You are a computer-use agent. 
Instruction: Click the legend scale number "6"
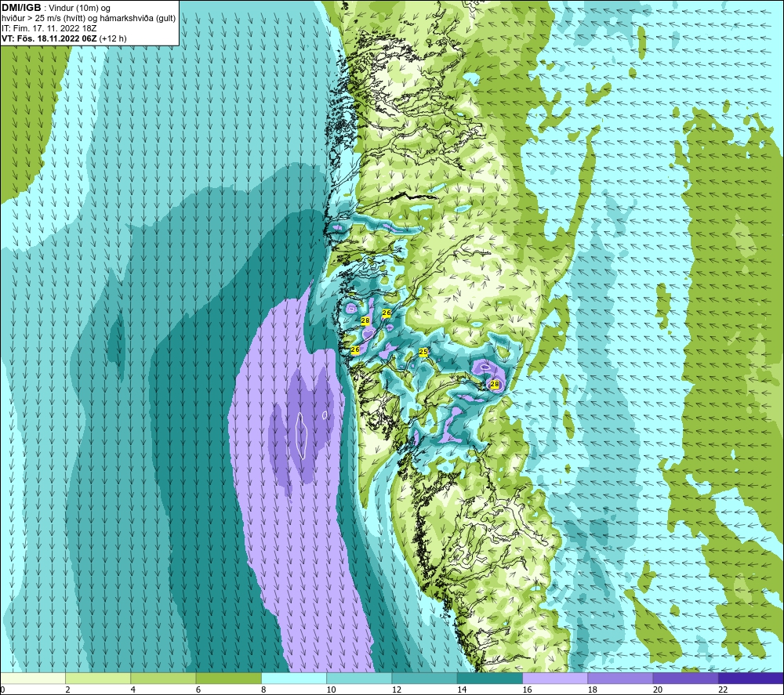pos(198,690)
